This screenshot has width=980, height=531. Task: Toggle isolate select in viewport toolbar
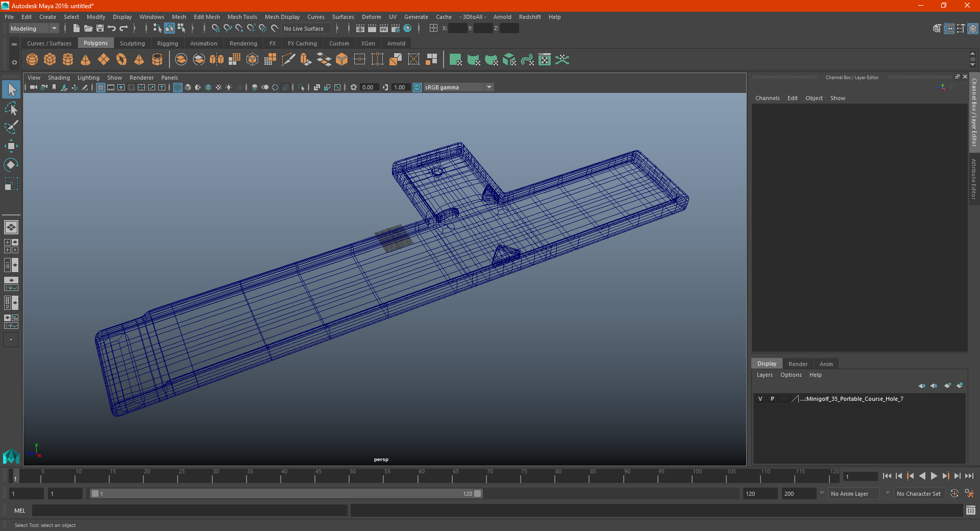point(301,87)
